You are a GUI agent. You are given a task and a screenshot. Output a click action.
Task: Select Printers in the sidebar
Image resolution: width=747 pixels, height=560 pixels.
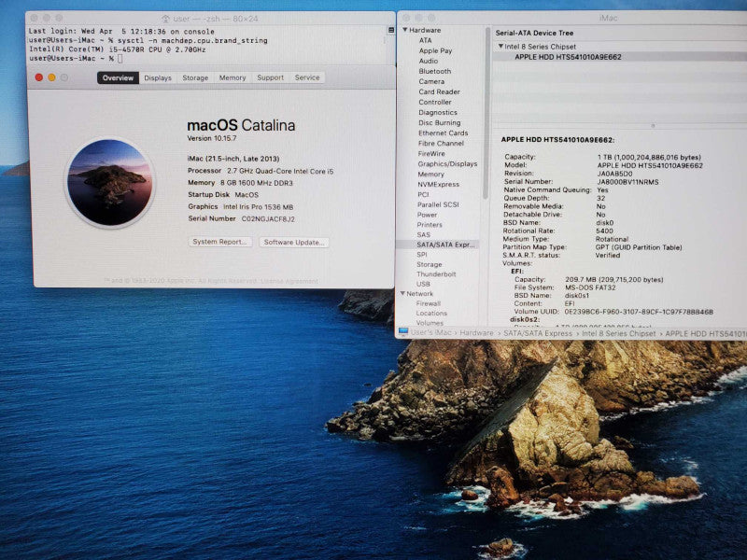pos(430,225)
